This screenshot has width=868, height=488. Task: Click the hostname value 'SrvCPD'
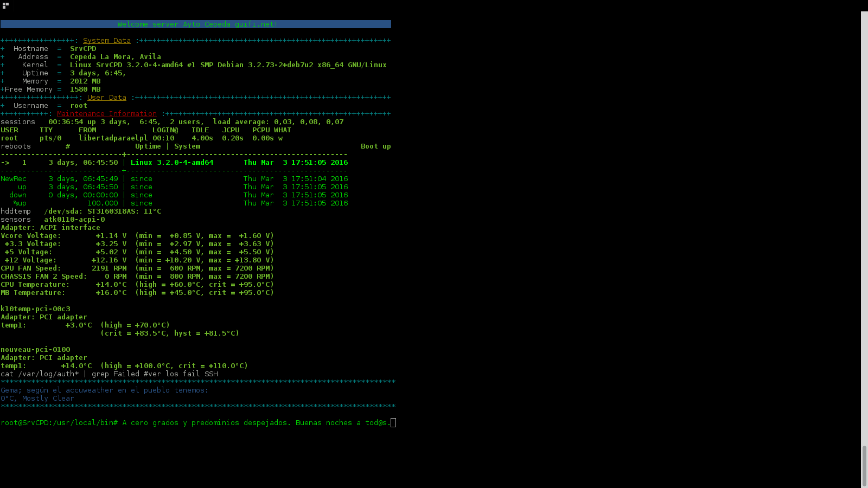[x=83, y=49]
